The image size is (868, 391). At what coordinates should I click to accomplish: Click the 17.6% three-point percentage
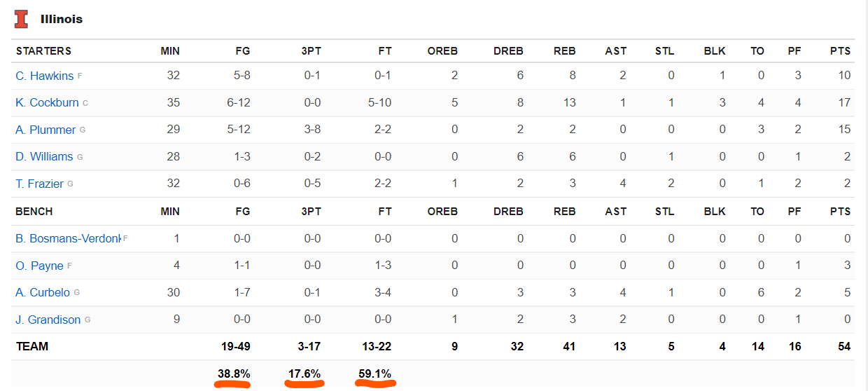tap(305, 374)
